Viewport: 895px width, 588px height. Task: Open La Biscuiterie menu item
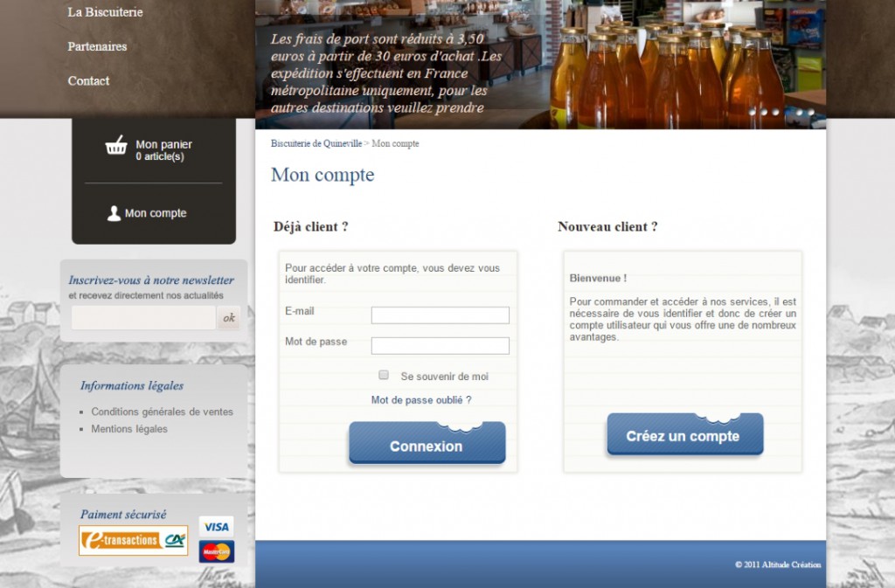tap(105, 12)
